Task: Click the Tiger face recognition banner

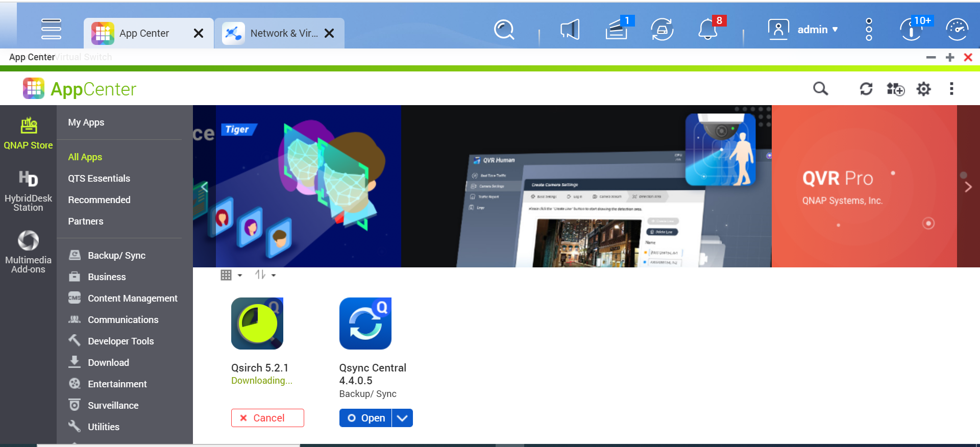Action: (x=308, y=186)
